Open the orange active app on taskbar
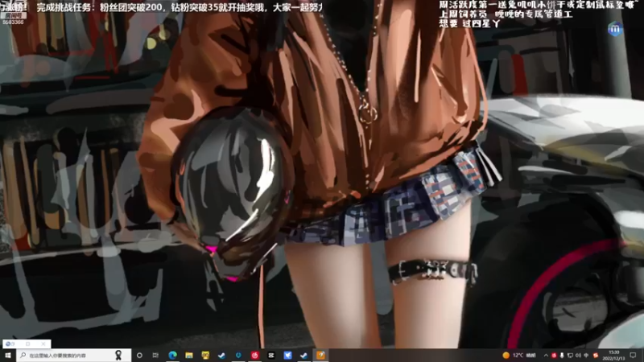 click(x=320, y=356)
